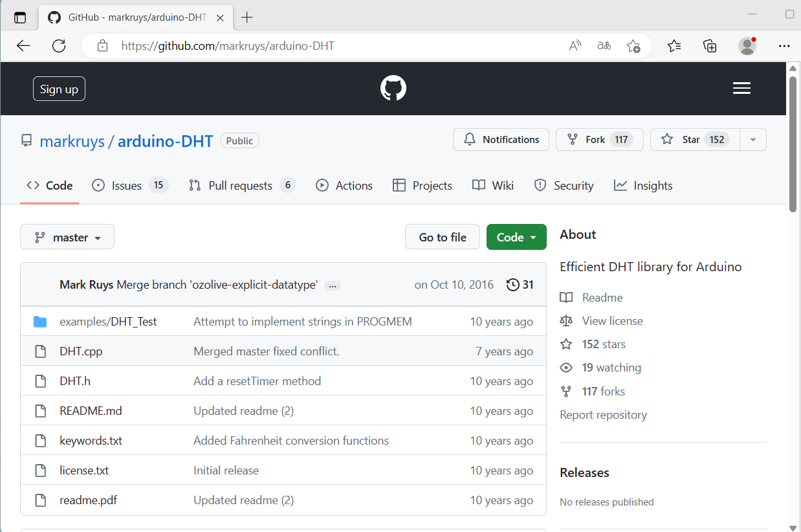Open the hamburger navigation menu
The width and height of the screenshot is (801, 532).
(741, 89)
